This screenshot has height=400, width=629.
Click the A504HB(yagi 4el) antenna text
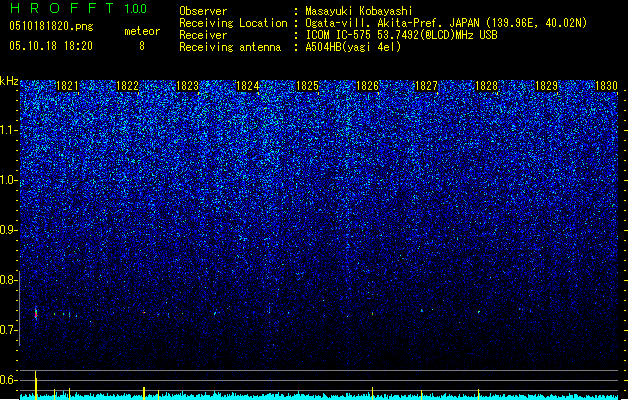pos(353,47)
